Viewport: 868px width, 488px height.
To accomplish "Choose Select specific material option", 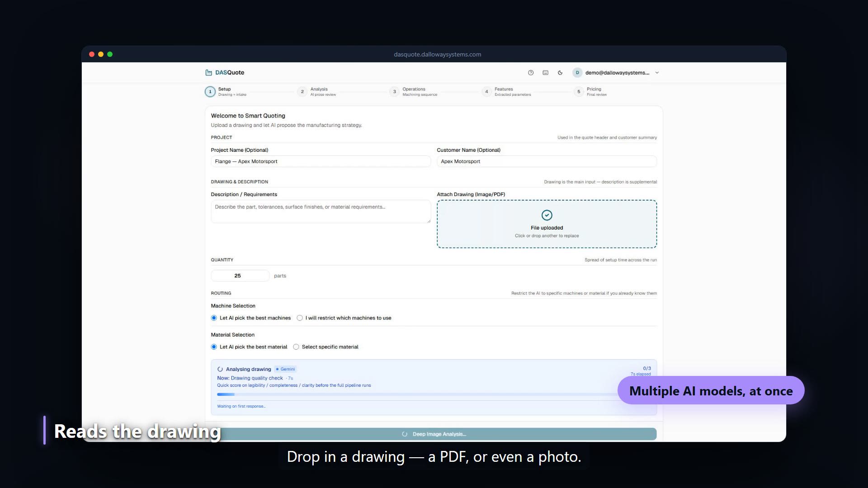I will coord(296,347).
